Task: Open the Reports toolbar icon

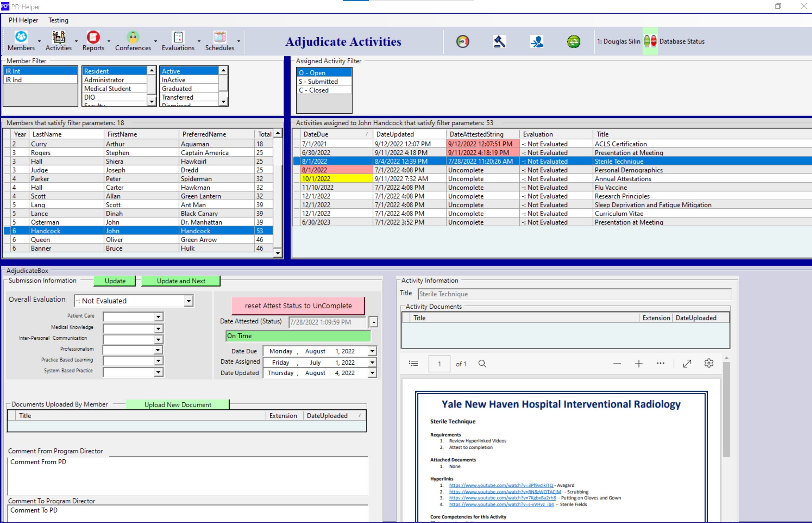Action: [93, 41]
